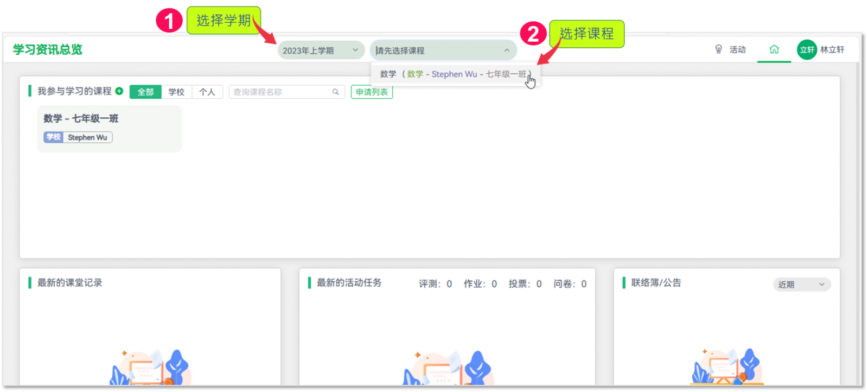Expand the 近期 period dropdown
The image size is (868, 392).
801,284
